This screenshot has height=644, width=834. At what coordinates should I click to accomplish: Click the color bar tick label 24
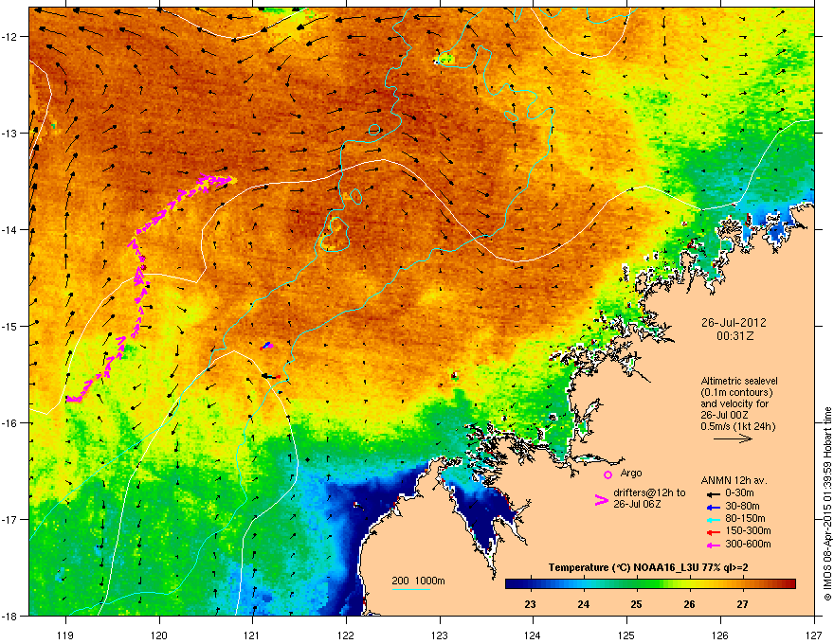584,604
